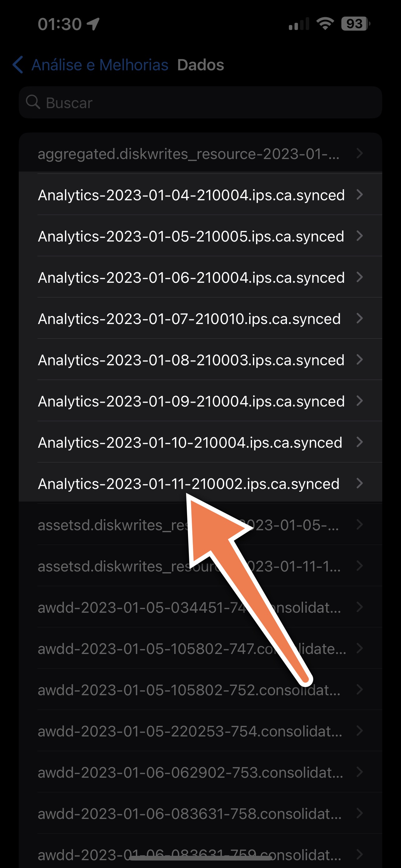Expand chevron for Analytics-2023-01-07-210010 entry
The width and height of the screenshot is (401, 868).
(359, 318)
